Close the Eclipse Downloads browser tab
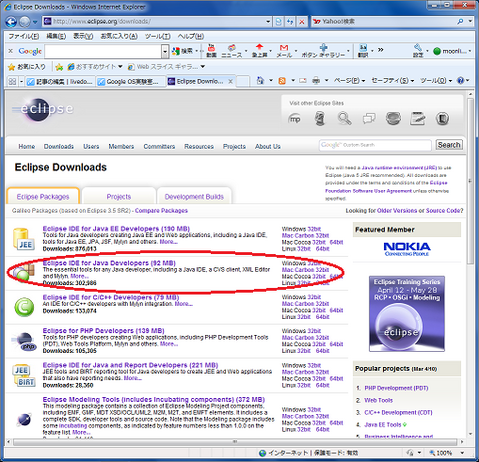 (230, 81)
